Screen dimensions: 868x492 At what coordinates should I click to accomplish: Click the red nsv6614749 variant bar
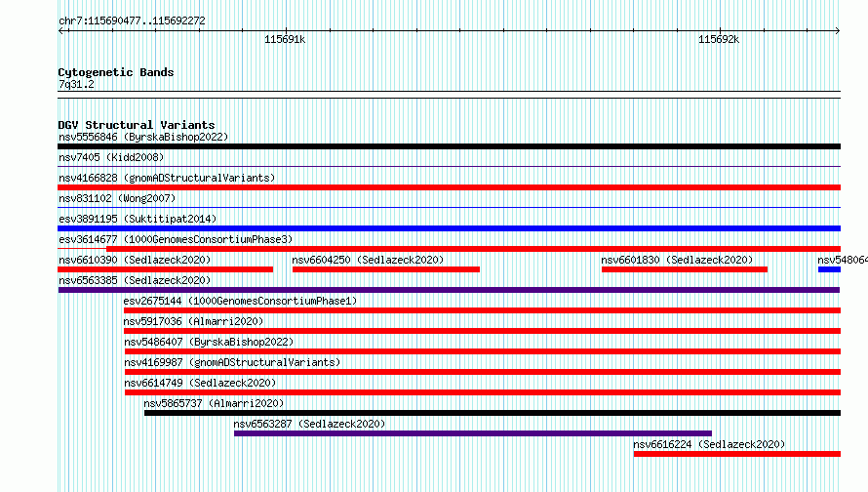pyautogui.click(x=483, y=392)
